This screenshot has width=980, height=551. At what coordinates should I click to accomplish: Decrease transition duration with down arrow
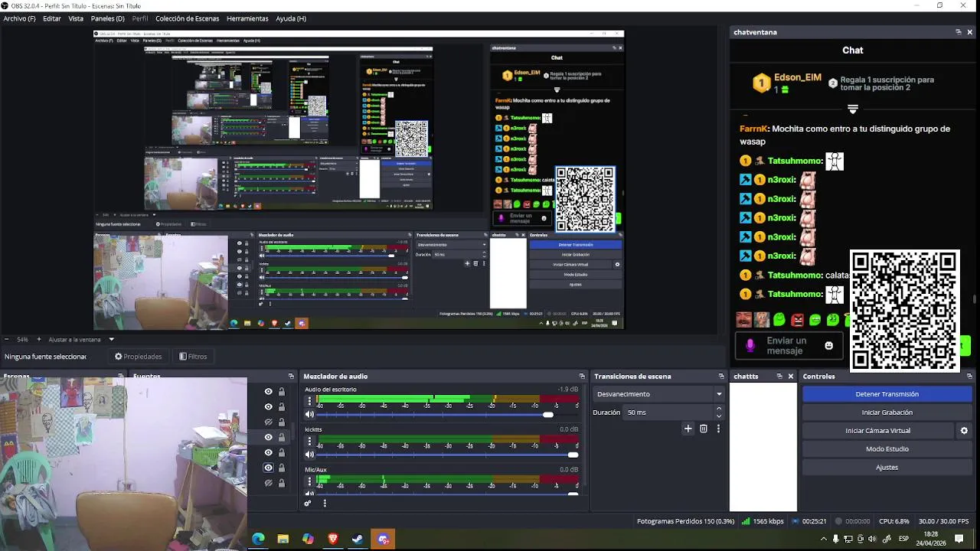718,416
